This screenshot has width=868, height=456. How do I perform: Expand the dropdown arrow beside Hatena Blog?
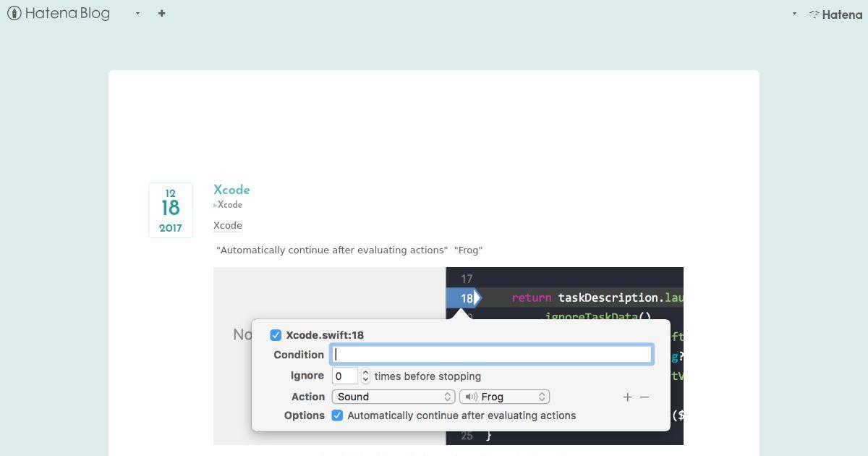point(137,13)
